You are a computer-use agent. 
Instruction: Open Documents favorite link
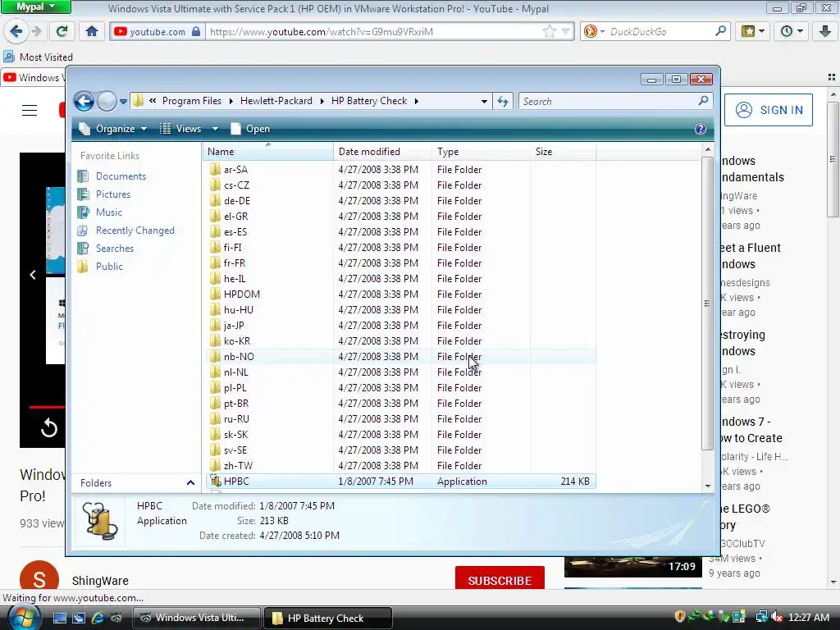pyautogui.click(x=121, y=176)
